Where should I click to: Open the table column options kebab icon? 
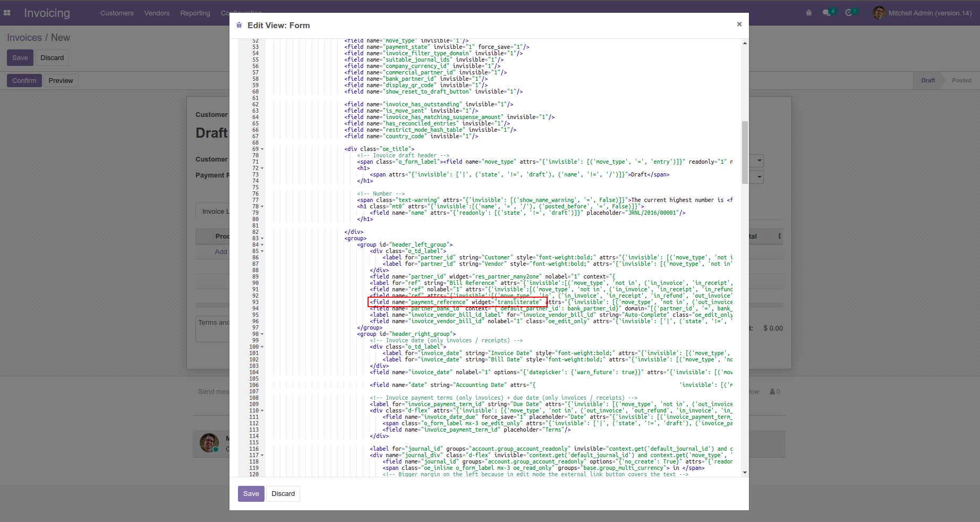pyautogui.click(x=779, y=236)
